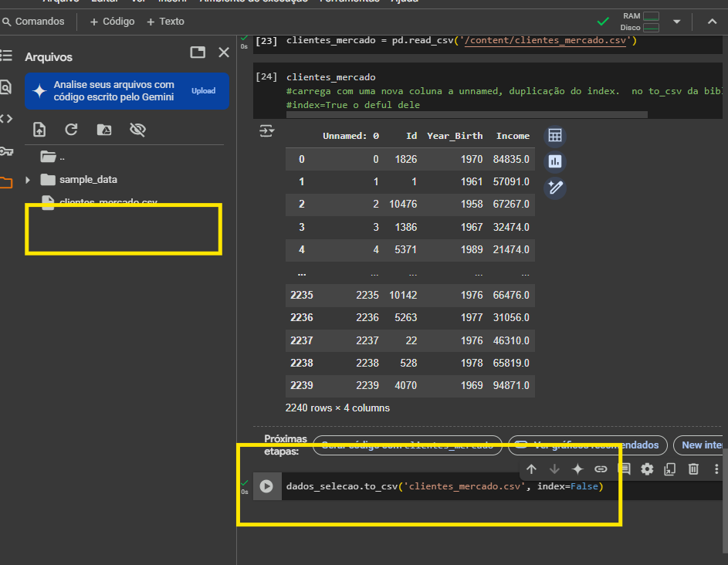728x565 pixels.
Task: Close the Arquivos panel
Action: (x=224, y=52)
